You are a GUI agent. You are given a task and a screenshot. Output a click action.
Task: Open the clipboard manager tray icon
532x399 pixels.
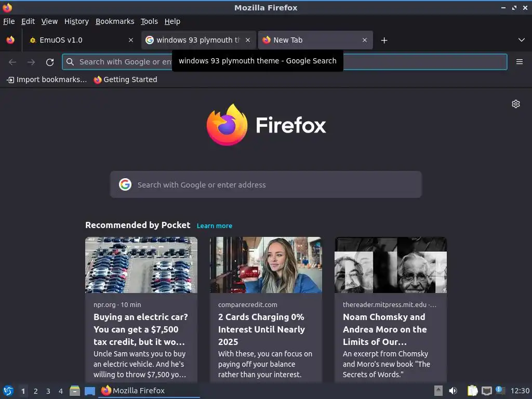pyautogui.click(x=472, y=391)
